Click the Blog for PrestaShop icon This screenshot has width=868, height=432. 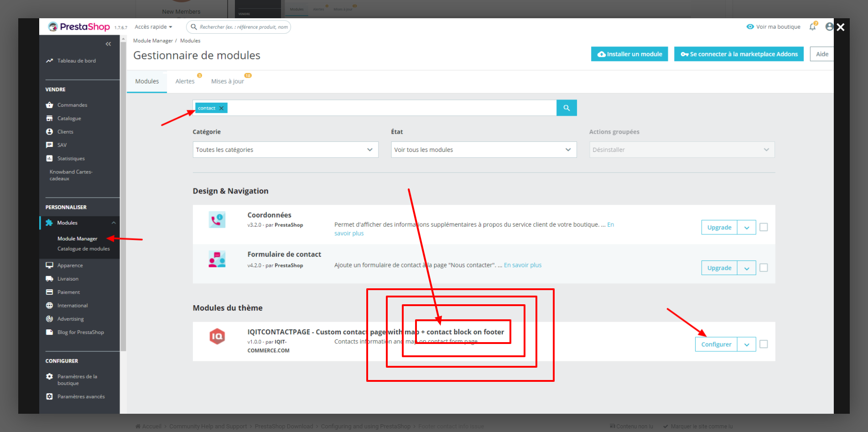pos(49,332)
